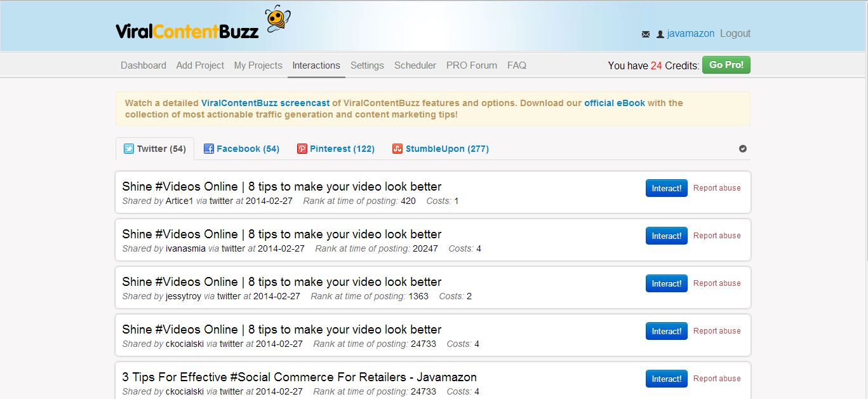Viewport: 868px width, 399px height.
Task: Click the Pinterest icon in tab
Action: 302,149
